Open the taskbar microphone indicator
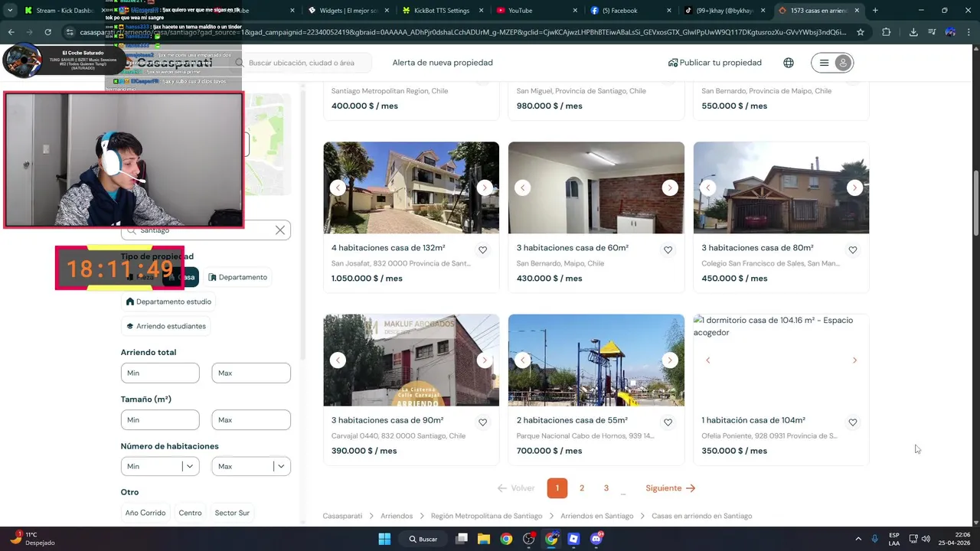Viewport: 980px width, 551px height. [874, 539]
